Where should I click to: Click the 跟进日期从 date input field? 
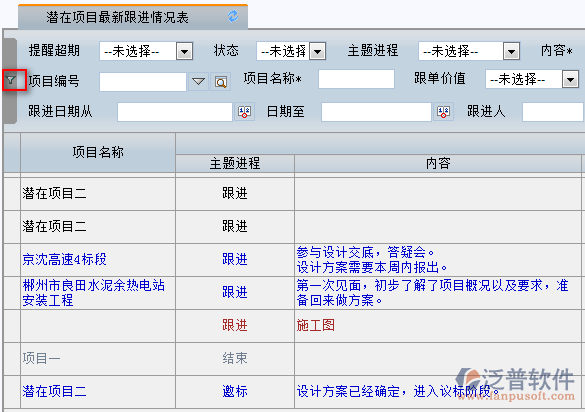[175, 112]
